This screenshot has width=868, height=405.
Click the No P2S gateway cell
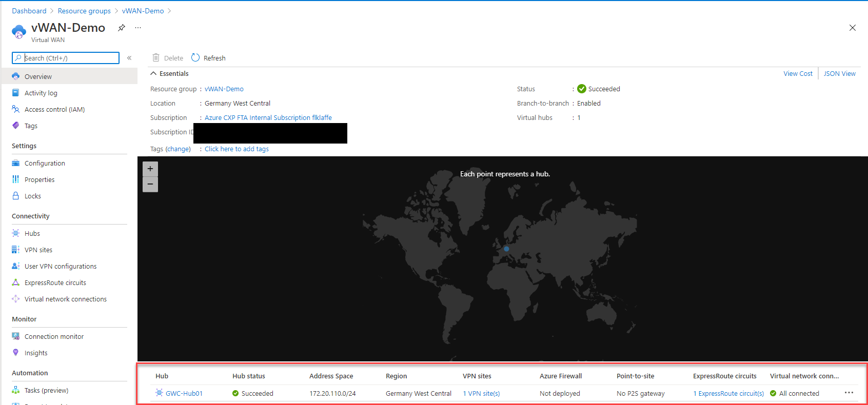point(641,393)
